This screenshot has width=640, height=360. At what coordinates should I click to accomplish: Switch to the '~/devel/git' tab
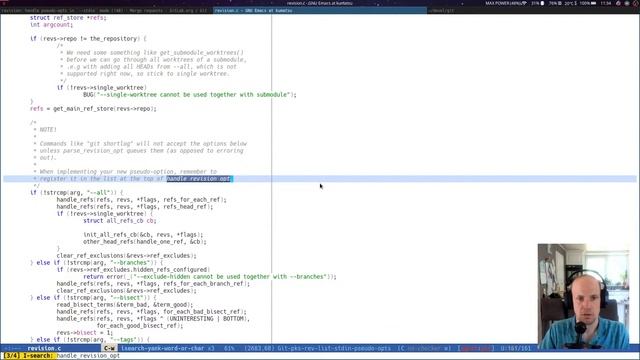[x=442, y=11]
